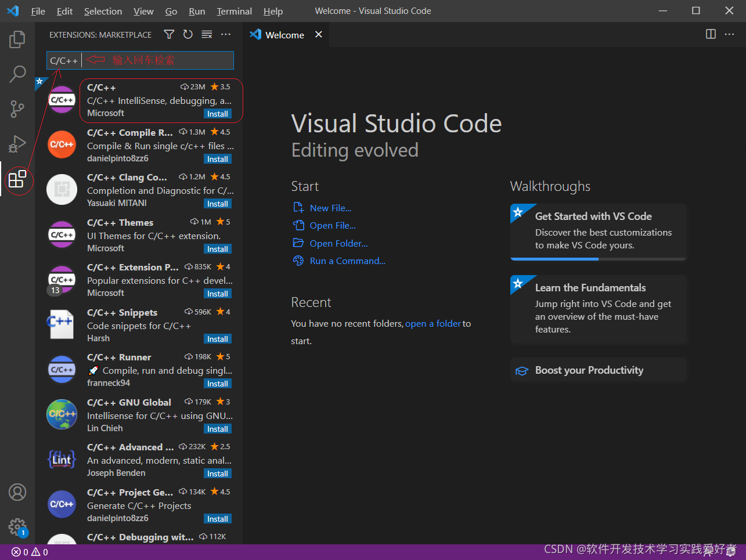The height and width of the screenshot is (560, 746).
Task: Open the Accounts menu icon
Action: pos(17,492)
